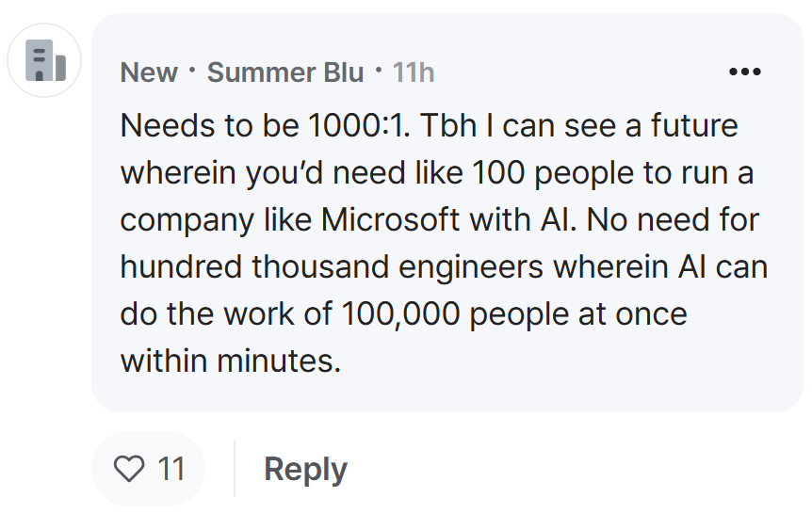Viewport: 812px width, 513px height.
Task: Click the text "Tbh I can see a future"
Action: tap(579, 126)
